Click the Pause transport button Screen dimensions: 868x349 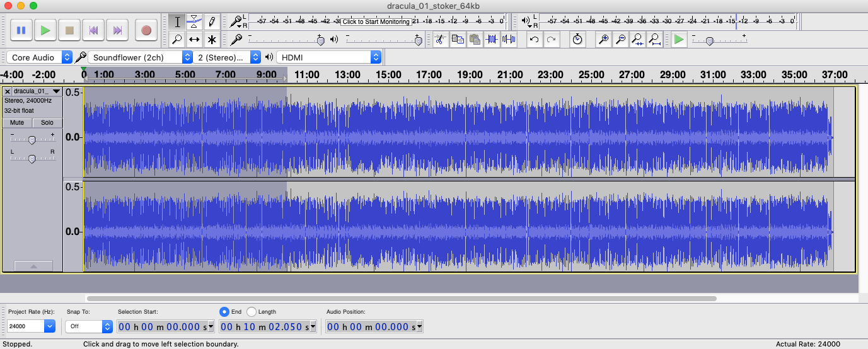(21, 30)
